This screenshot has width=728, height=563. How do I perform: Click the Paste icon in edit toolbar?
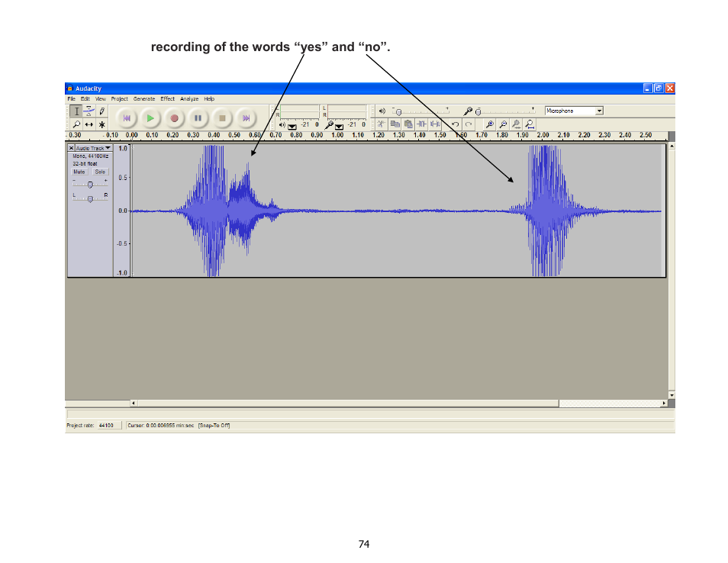[x=408, y=124]
